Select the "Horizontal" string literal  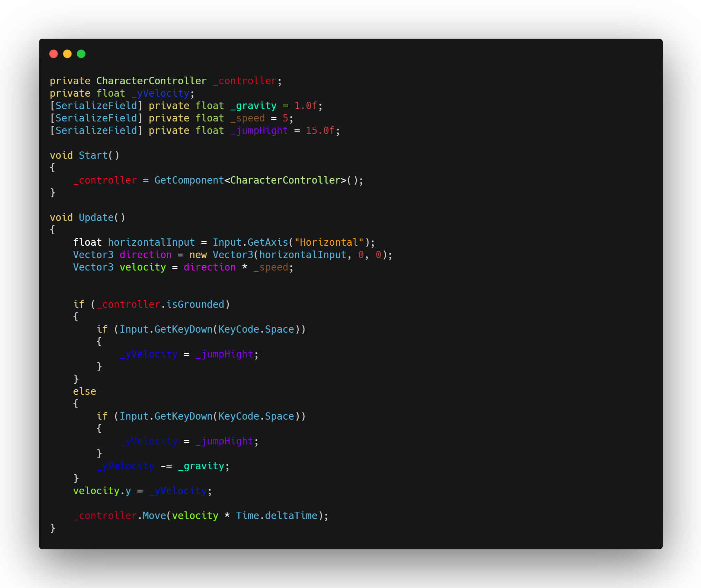[x=329, y=242]
